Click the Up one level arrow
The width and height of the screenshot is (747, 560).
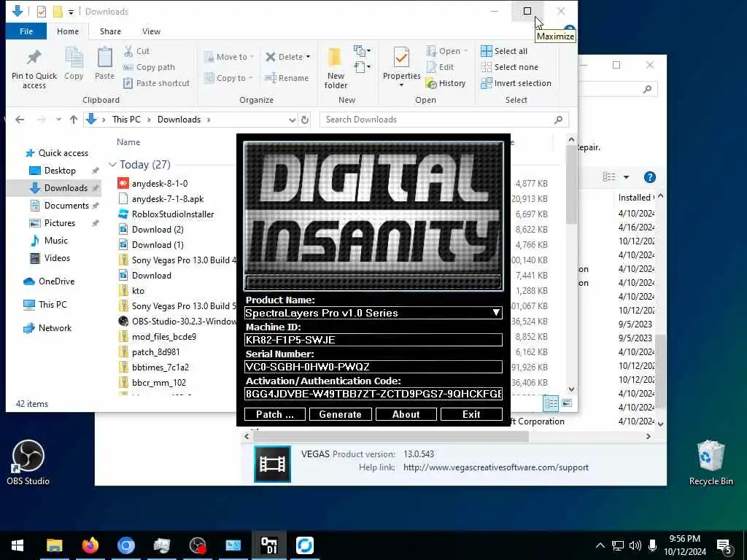point(74,120)
